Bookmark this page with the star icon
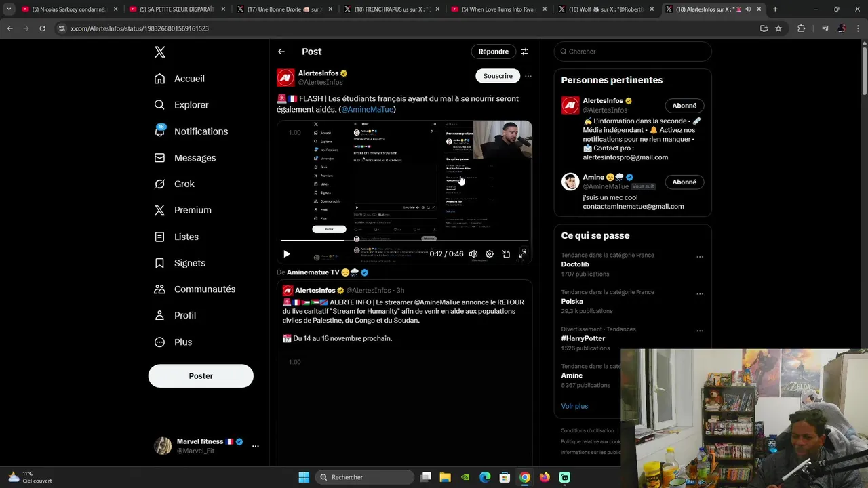868x488 pixels. (778, 28)
